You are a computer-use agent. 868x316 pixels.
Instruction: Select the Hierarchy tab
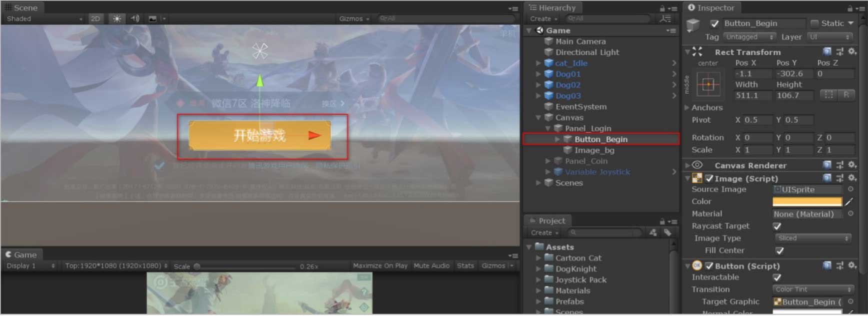[x=552, y=8]
